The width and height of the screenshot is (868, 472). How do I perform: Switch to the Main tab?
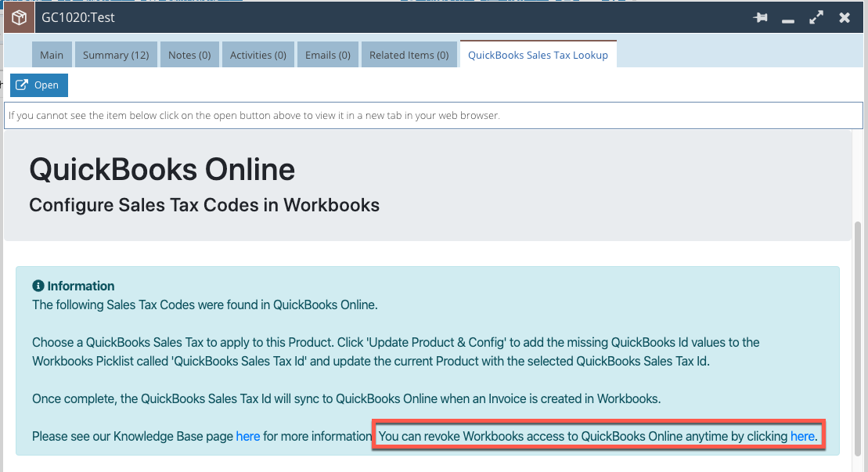point(52,55)
